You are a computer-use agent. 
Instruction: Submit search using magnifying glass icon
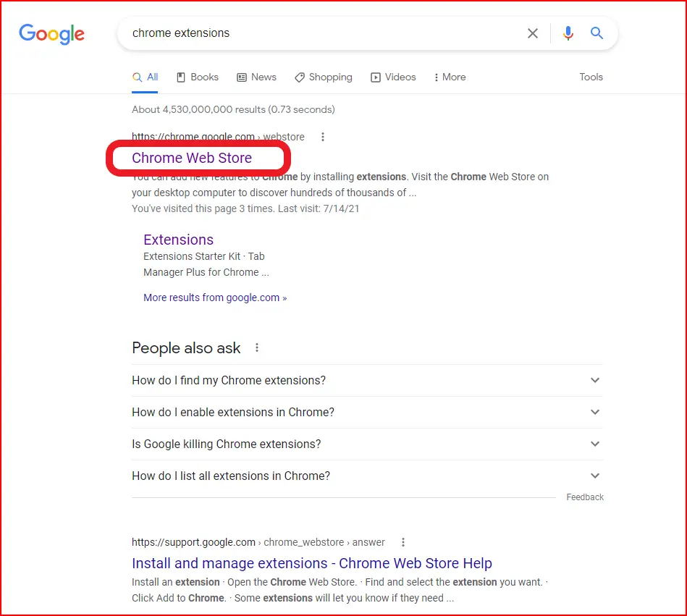coord(597,33)
